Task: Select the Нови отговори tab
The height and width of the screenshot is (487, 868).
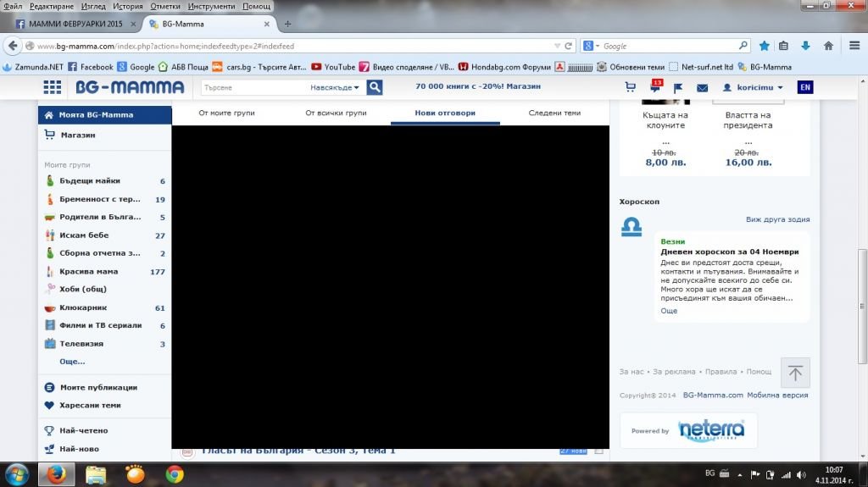Action: coord(445,113)
